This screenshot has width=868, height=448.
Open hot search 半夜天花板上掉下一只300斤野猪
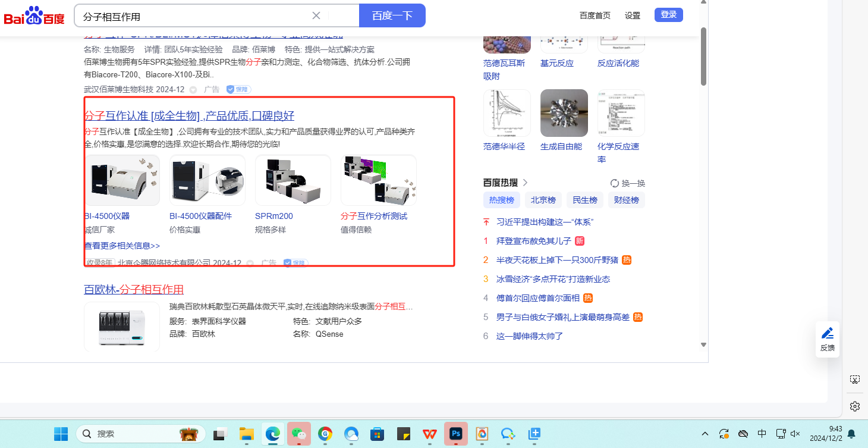pos(558,260)
